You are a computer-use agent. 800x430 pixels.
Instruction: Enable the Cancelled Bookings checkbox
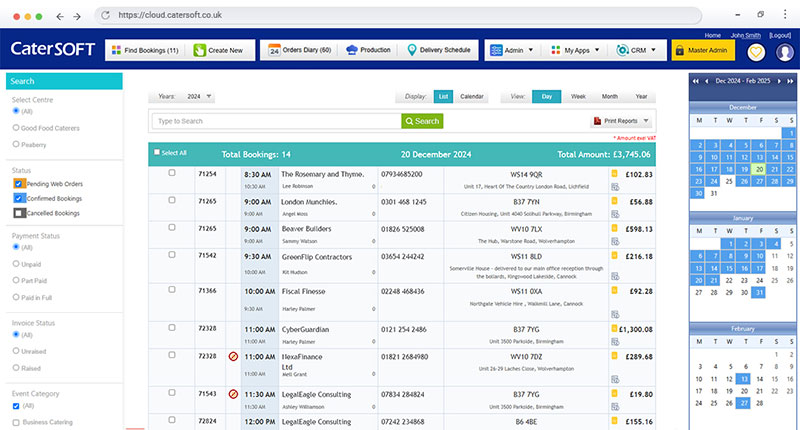coord(19,213)
